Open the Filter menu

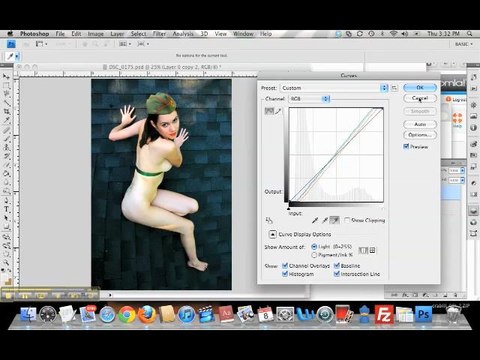159,34
